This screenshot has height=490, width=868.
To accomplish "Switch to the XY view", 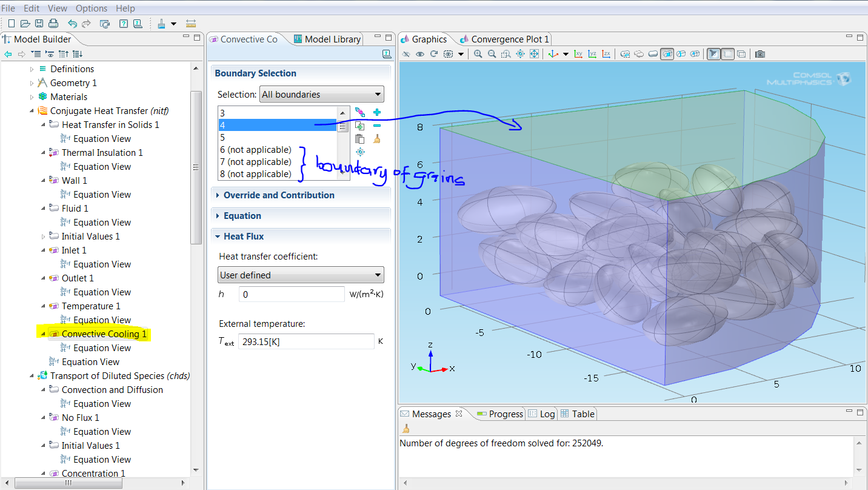I will click(x=578, y=54).
